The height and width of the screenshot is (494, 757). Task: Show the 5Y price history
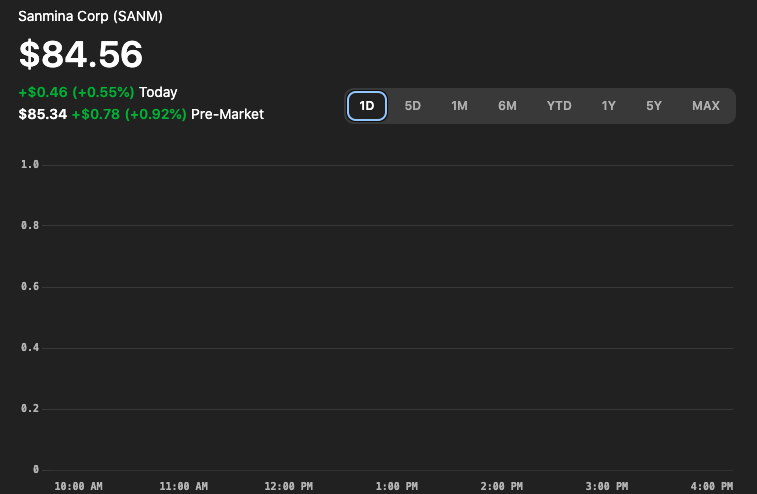654,106
